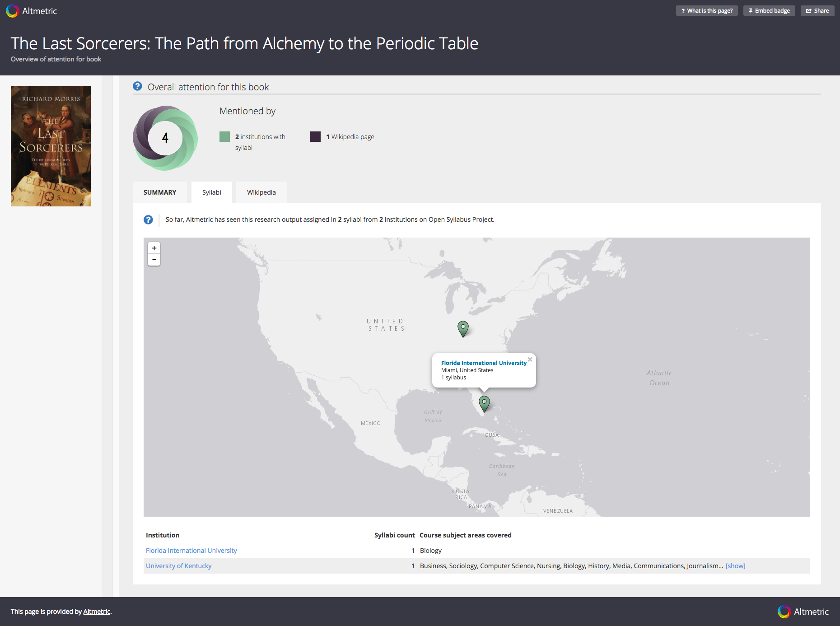Click the dark purple Wikipedia page swatch
Image resolution: width=840 pixels, height=626 pixels.
[315, 137]
